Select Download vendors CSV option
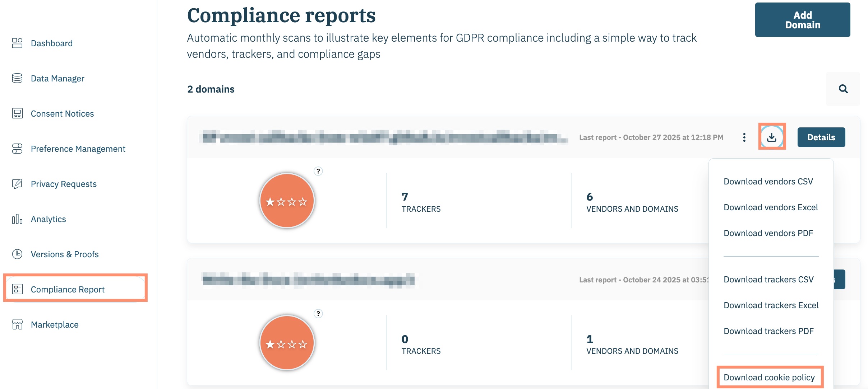This screenshot has height=389, width=868. tap(768, 182)
